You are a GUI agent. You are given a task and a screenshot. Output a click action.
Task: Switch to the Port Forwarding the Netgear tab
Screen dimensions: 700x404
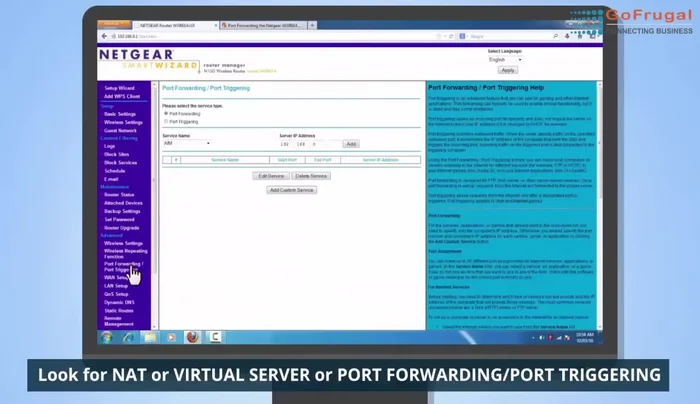[x=263, y=25]
